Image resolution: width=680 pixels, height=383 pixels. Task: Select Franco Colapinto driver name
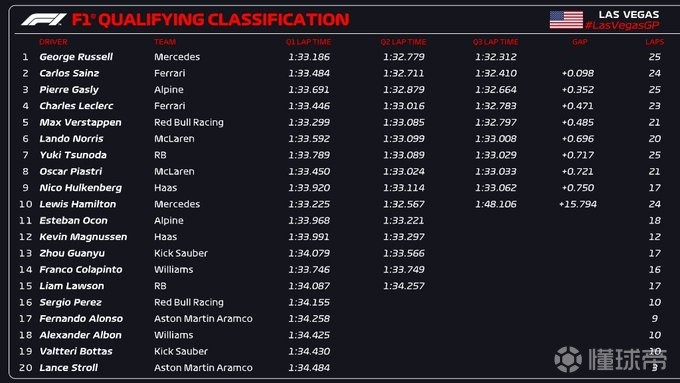81,270
